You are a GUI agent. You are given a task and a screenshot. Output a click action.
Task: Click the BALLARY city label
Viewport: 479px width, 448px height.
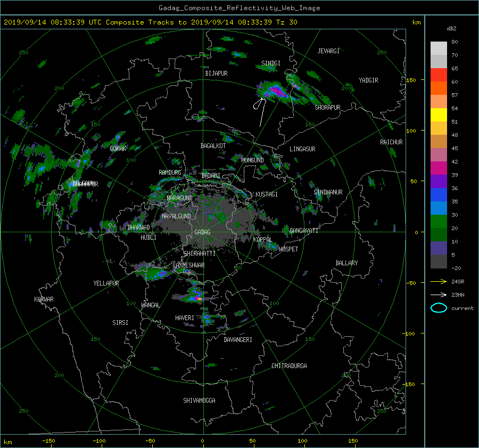coord(346,263)
